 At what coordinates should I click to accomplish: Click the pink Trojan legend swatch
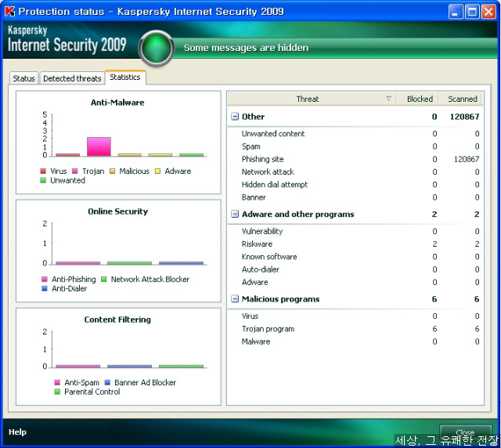75,171
